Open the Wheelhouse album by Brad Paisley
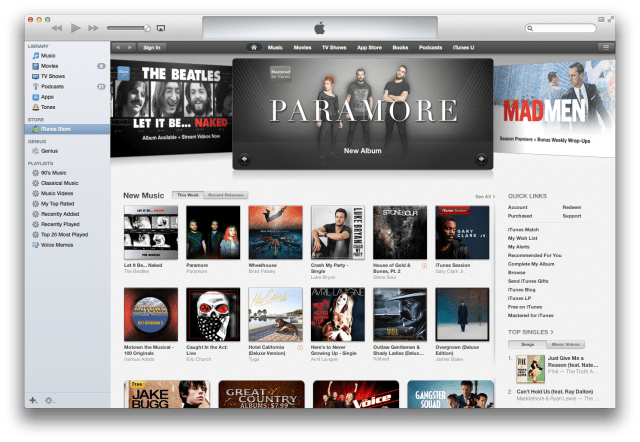The height and width of the screenshot is (442, 640). pyautogui.click(x=276, y=232)
